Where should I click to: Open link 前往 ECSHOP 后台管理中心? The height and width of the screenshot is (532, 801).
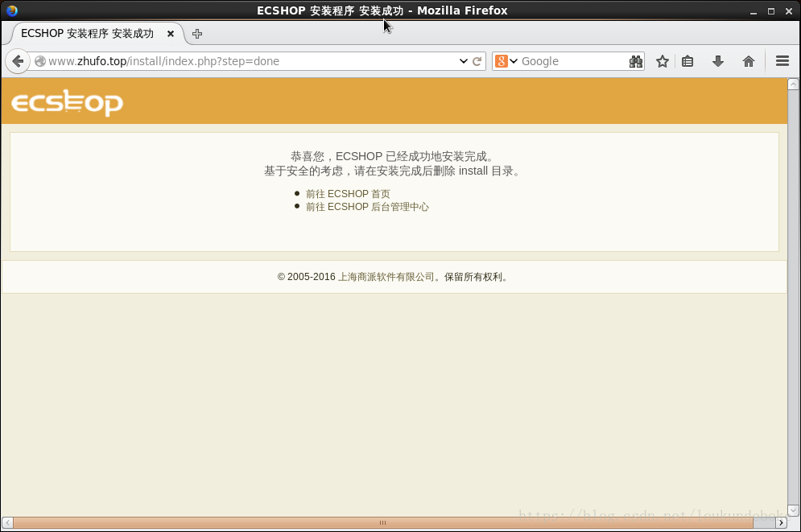coord(367,207)
